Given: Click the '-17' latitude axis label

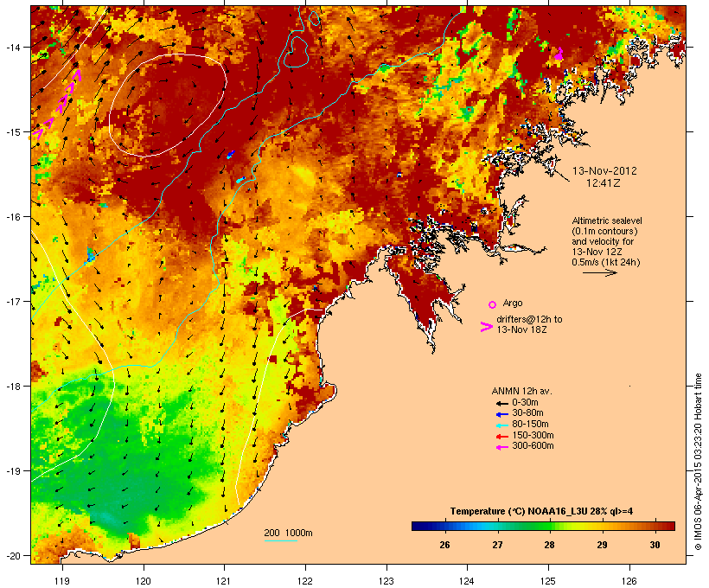Looking at the screenshot, I should click(x=12, y=301).
